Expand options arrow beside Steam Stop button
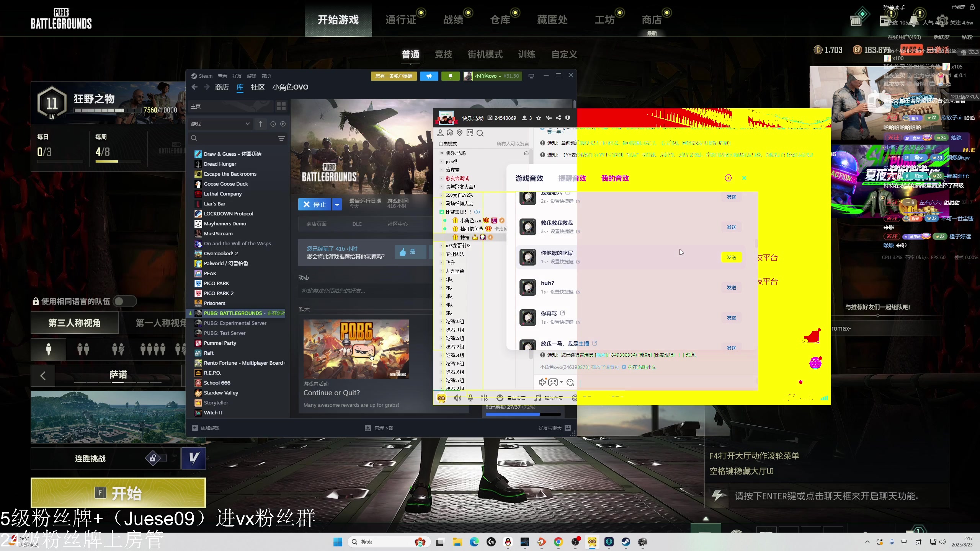Viewport: 980px width, 551px height. (x=337, y=205)
